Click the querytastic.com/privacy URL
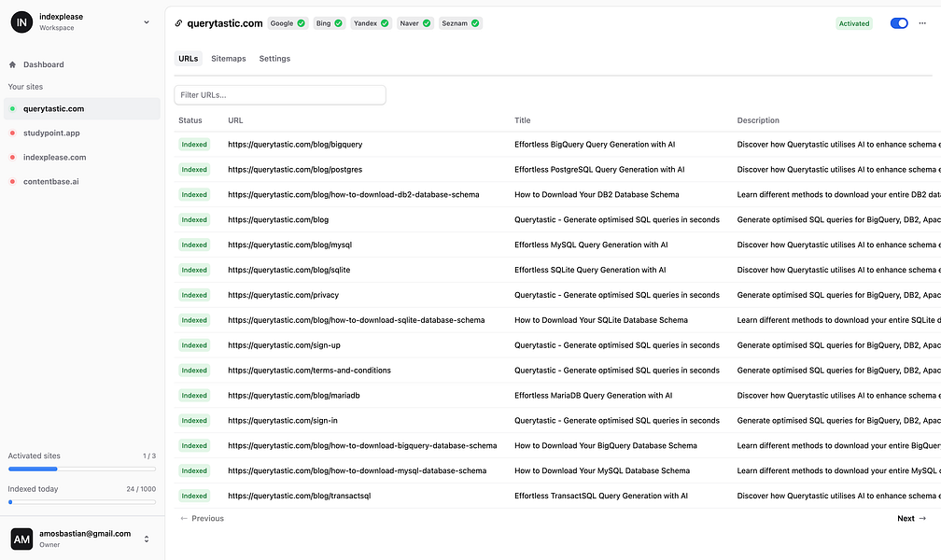The width and height of the screenshot is (941, 560). coord(283,295)
